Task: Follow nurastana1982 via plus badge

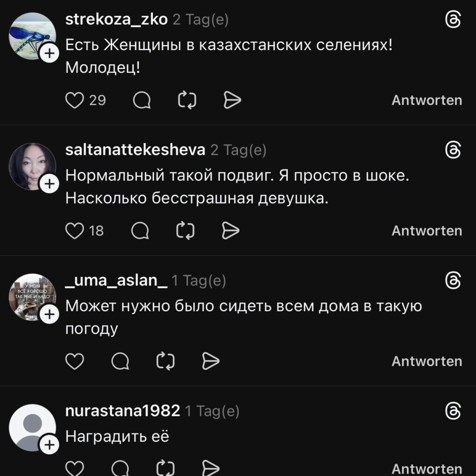Action: [x=49, y=445]
